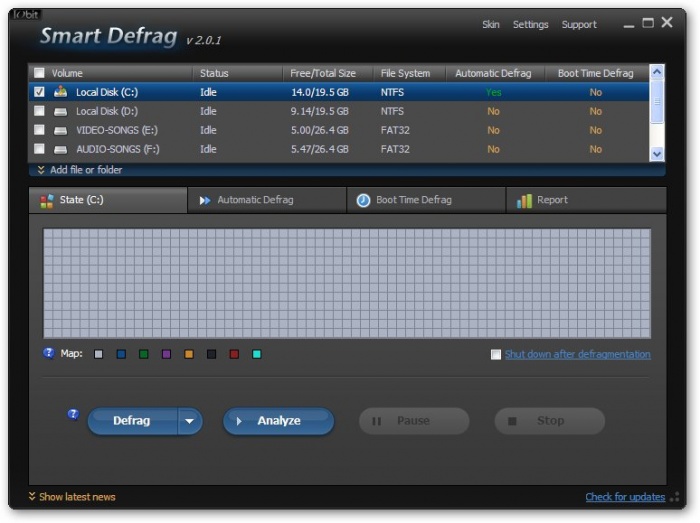700x523 pixels.
Task: Click the Automatic Defrag tab's fast-forward icon
Action: click(205, 201)
